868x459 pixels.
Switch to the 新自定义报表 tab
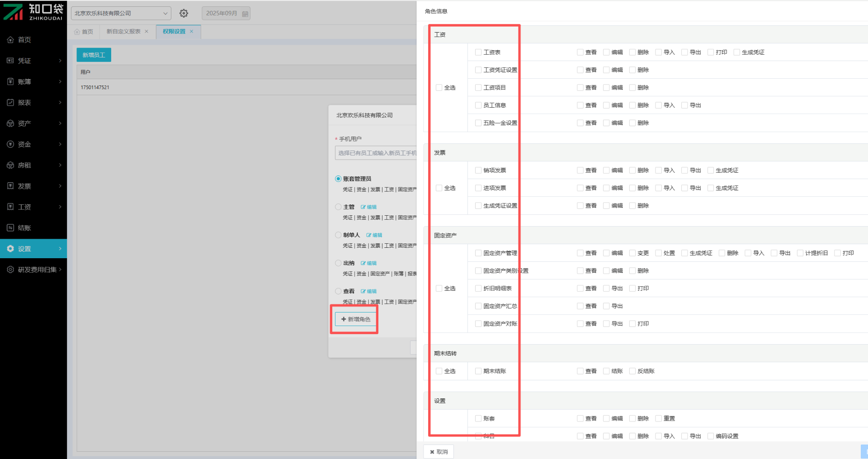click(x=123, y=32)
